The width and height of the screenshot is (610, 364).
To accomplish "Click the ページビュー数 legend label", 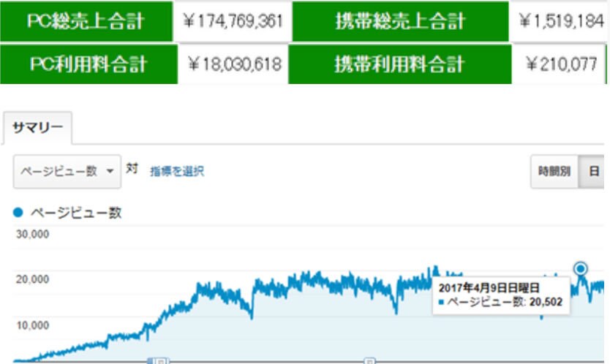I will coord(76,213).
